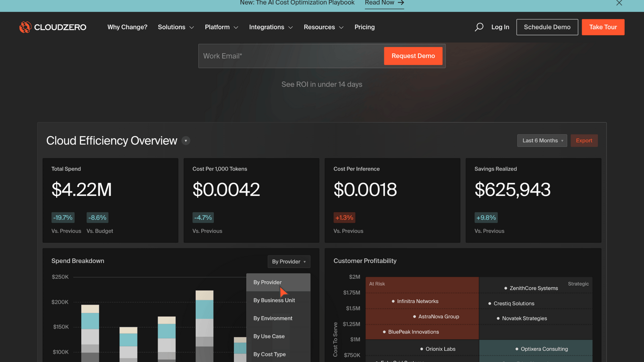Click the Optixera Consulting data point
This screenshot has height=362, width=644.
coord(517,349)
